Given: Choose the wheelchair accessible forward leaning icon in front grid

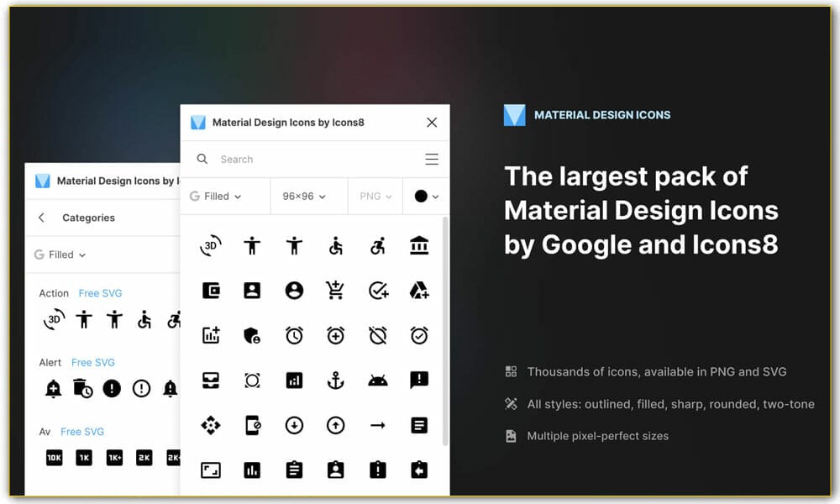Looking at the screenshot, I should 378,246.
